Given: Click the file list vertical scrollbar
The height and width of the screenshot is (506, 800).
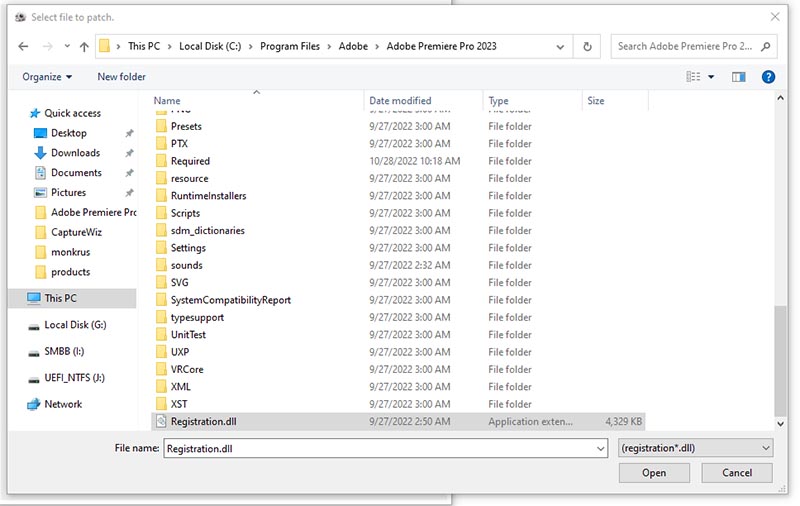Looking at the screenshot, I should coord(780,361).
